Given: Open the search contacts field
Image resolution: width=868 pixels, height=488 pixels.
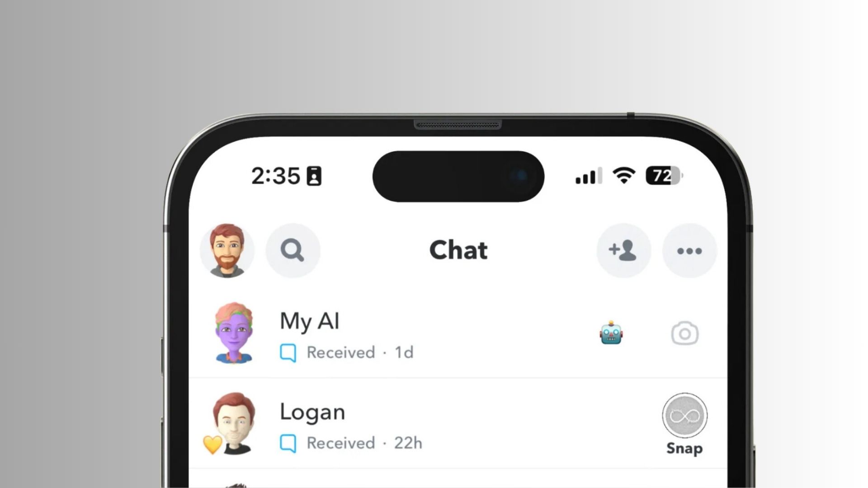Looking at the screenshot, I should click(292, 250).
